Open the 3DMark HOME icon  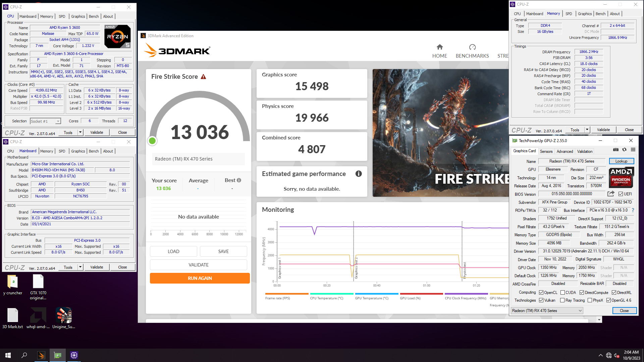[439, 47]
